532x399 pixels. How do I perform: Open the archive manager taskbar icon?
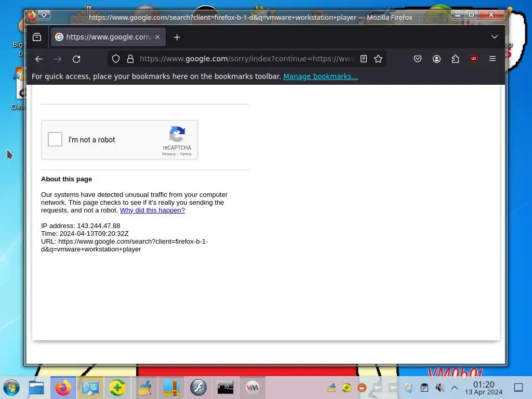(x=171, y=388)
